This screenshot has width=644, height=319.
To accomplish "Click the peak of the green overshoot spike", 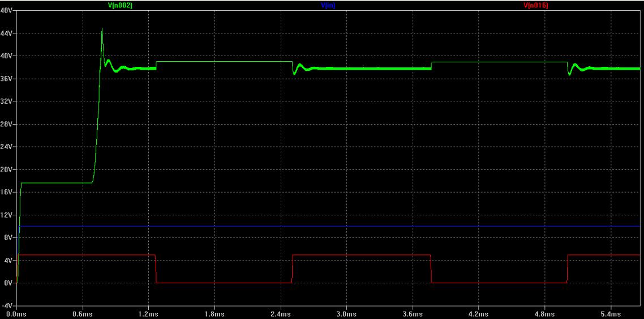I will [102, 29].
